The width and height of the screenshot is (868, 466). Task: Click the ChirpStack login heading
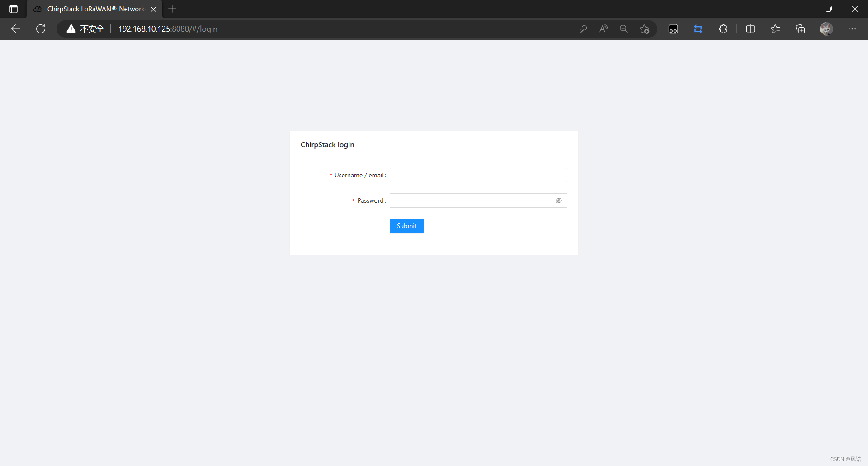[327, 144]
